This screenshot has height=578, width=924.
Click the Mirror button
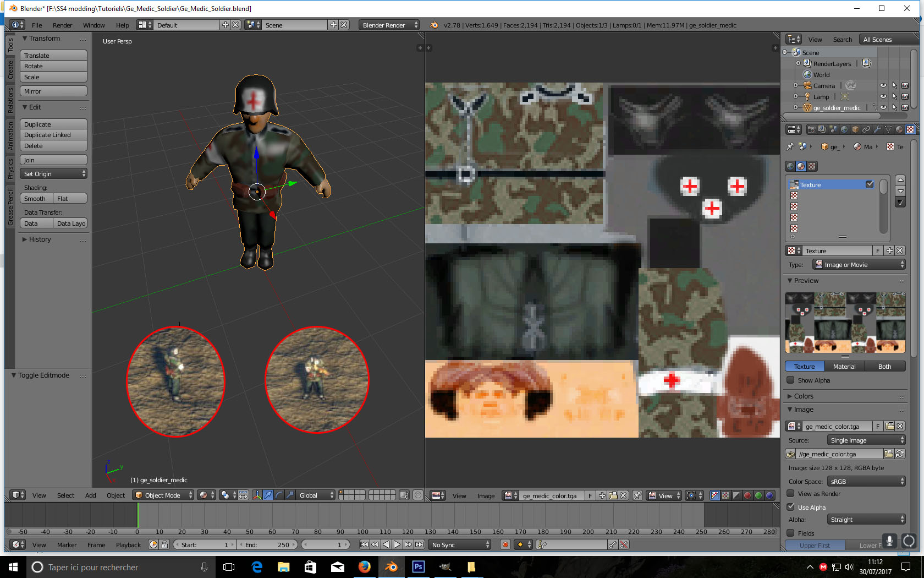(54, 91)
